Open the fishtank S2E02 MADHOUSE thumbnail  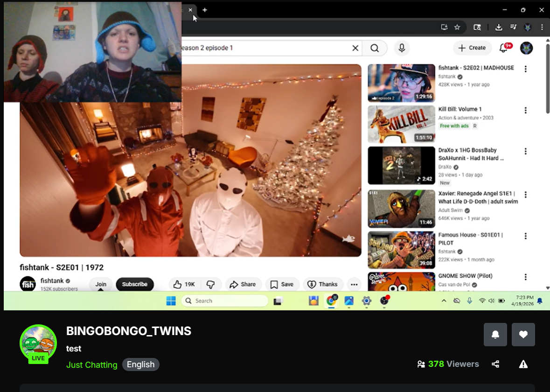coord(401,83)
